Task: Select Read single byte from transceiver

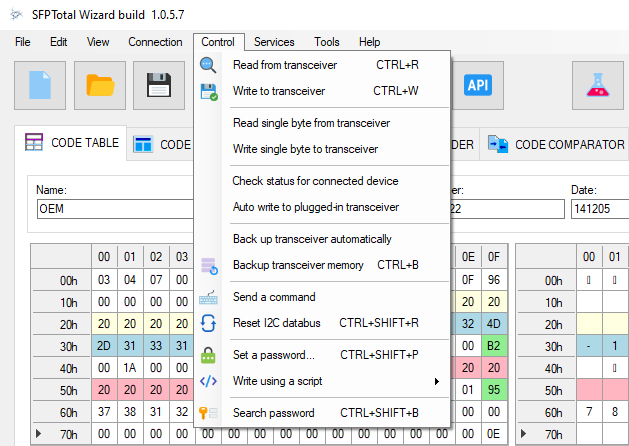Action: [322, 123]
